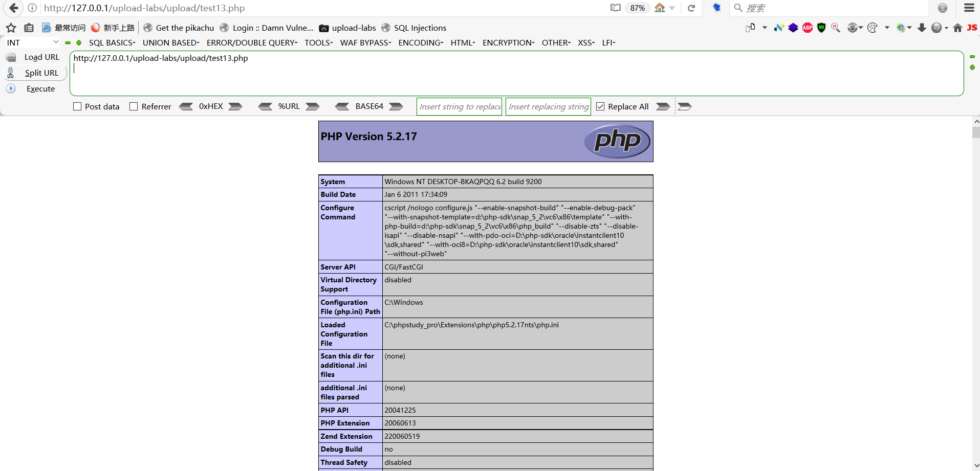980x471 pixels.
Task: Open the LFI menu
Action: [609, 42]
